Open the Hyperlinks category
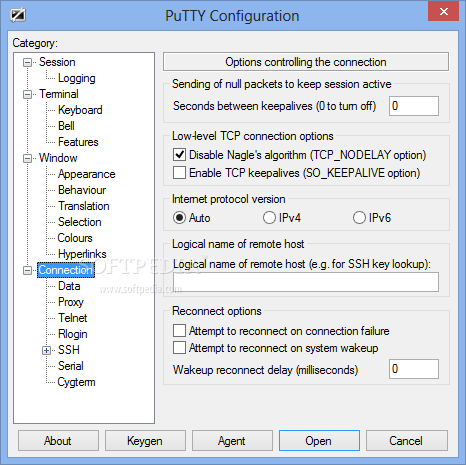 (x=82, y=254)
